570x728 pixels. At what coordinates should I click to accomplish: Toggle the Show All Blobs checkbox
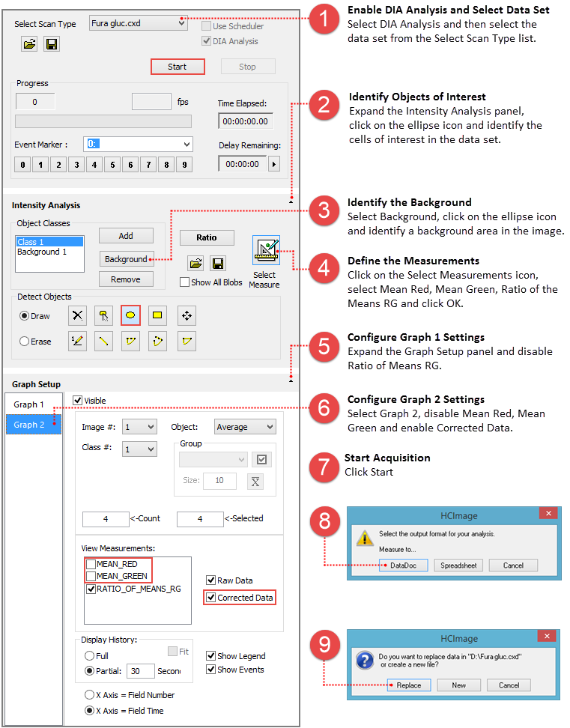pos(185,282)
